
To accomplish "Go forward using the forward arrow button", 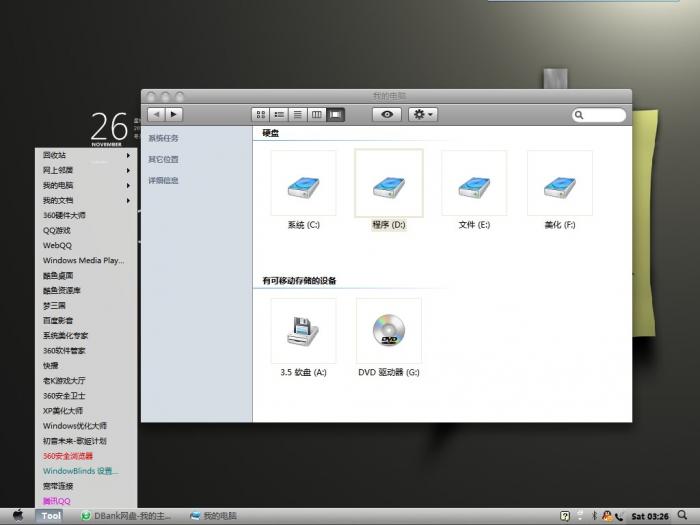I will click(174, 115).
